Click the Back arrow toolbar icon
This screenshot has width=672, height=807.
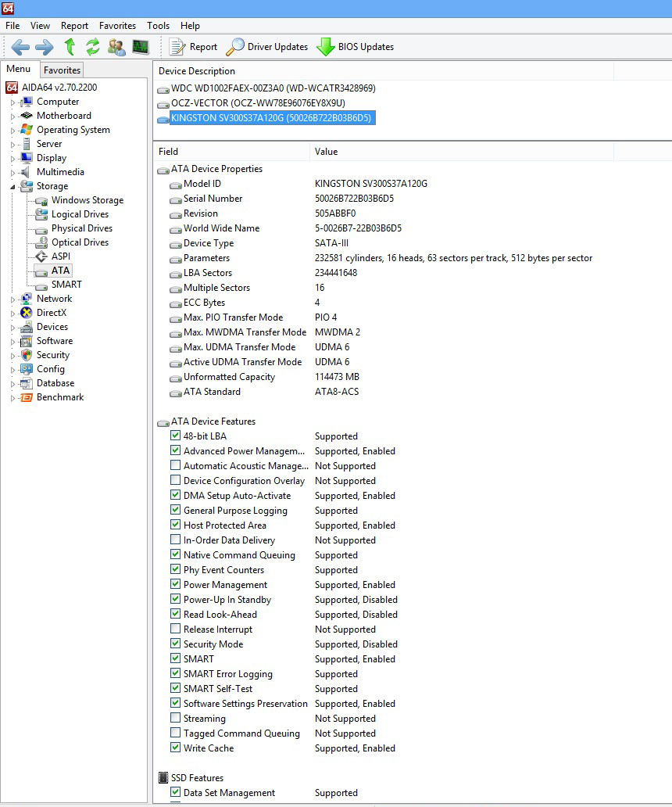(20, 47)
